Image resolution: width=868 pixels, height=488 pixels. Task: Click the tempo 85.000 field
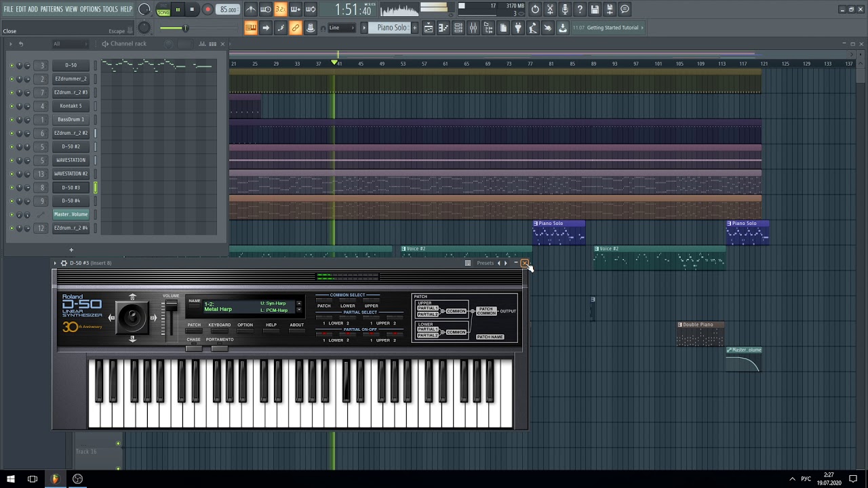pyautogui.click(x=228, y=9)
